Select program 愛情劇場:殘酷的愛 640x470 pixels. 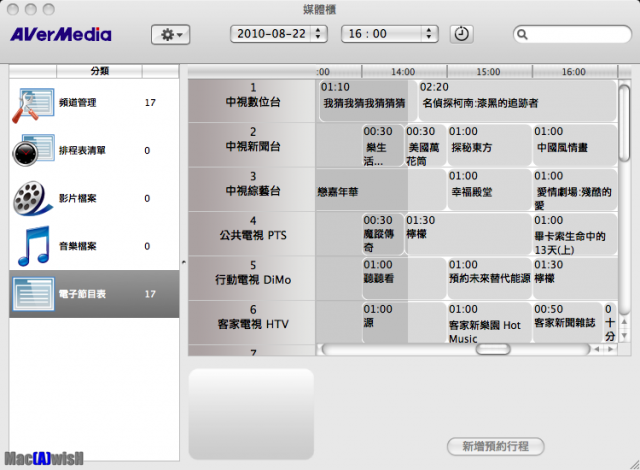click(575, 190)
